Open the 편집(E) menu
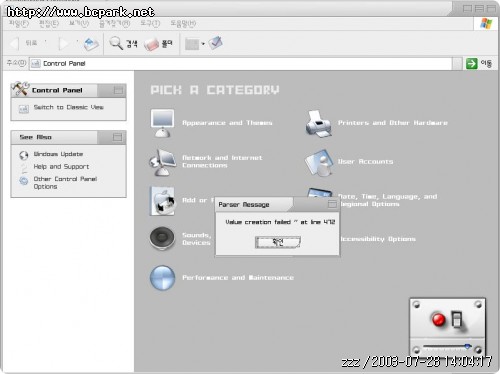The height and width of the screenshot is (374, 500). pos(49,24)
